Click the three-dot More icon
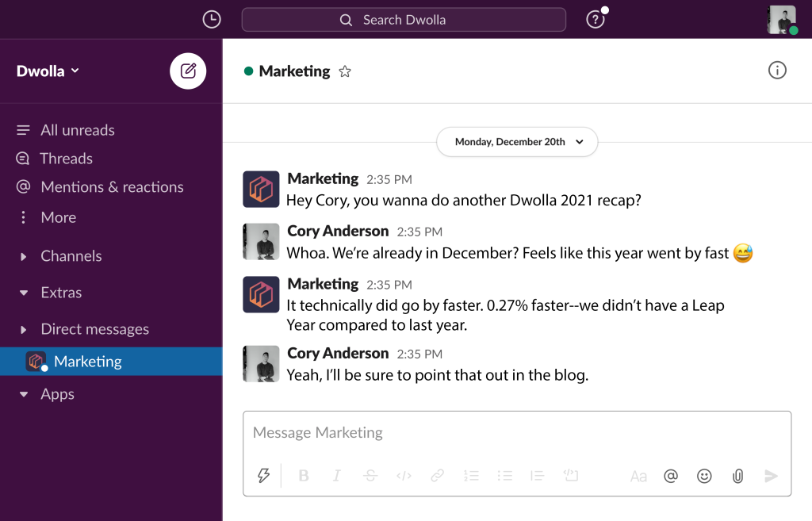 23,217
